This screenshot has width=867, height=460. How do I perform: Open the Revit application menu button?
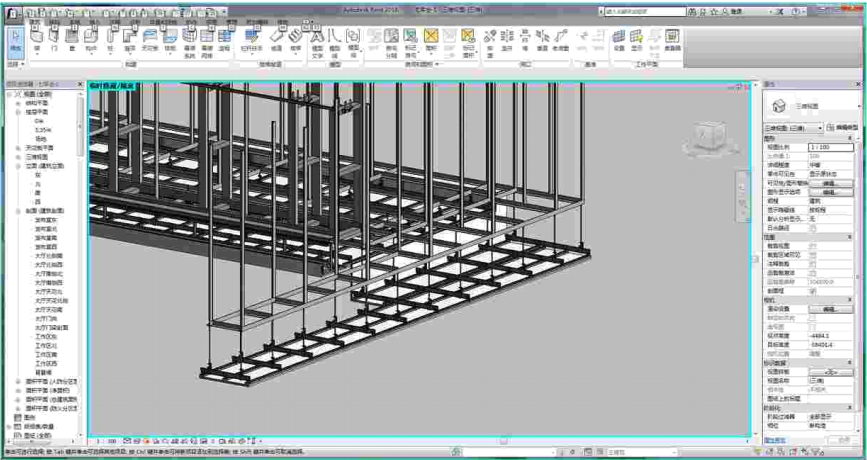[x=13, y=13]
